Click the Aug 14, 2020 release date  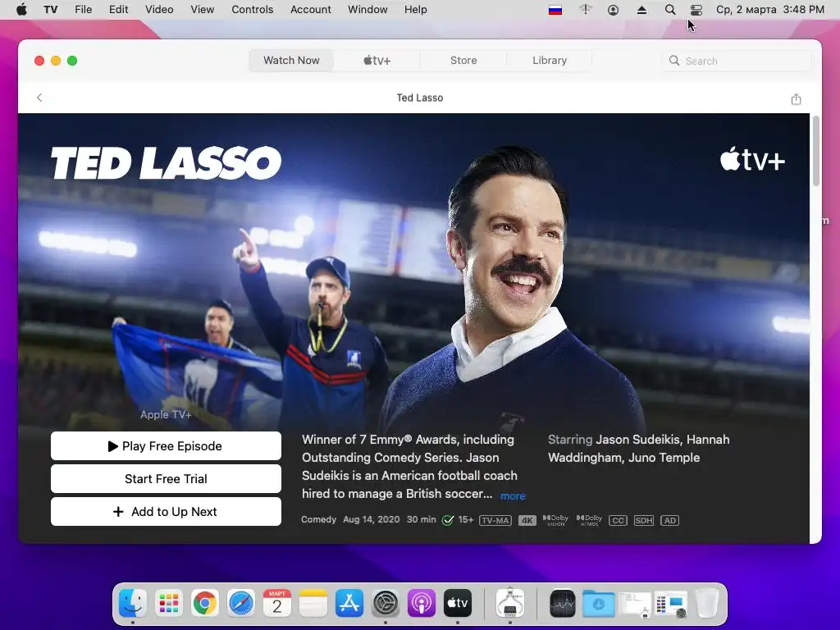pyautogui.click(x=372, y=519)
